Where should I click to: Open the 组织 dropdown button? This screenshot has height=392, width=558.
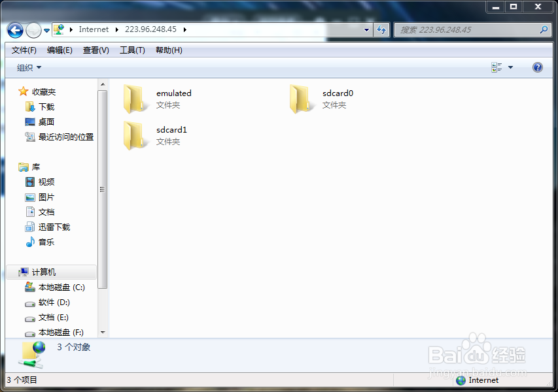tap(29, 67)
